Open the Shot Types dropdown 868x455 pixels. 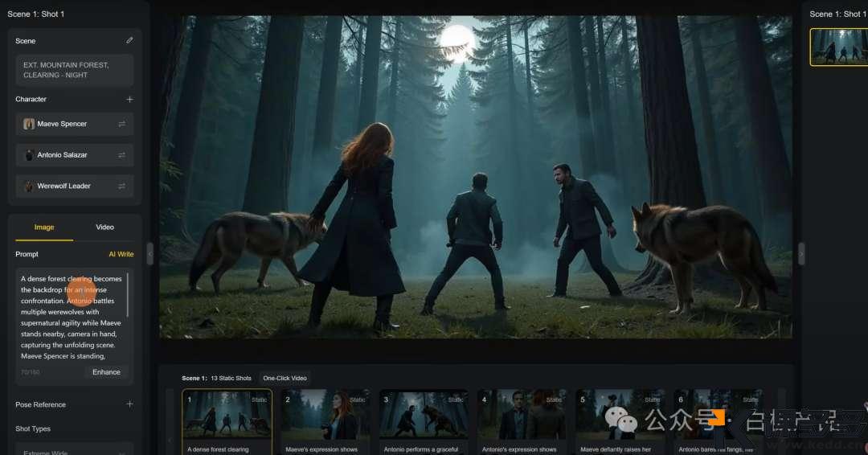[x=74, y=449]
